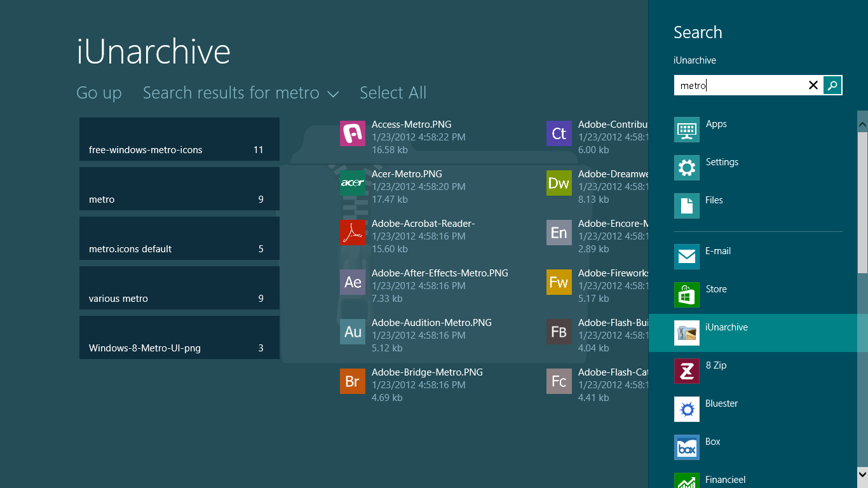
Task: Click the magnifier search button
Action: tap(832, 85)
